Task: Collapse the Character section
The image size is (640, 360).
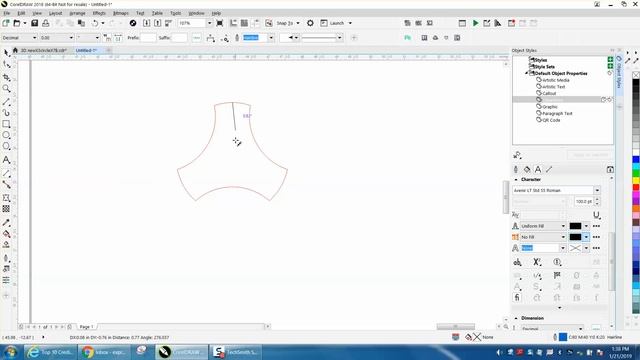Action: coord(516,180)
